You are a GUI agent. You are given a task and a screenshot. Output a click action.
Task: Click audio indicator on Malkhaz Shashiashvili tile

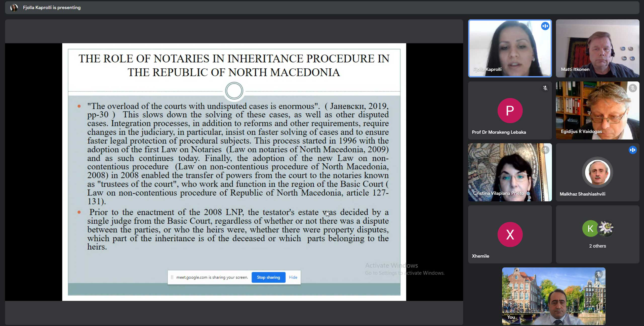tap(632, 150)
